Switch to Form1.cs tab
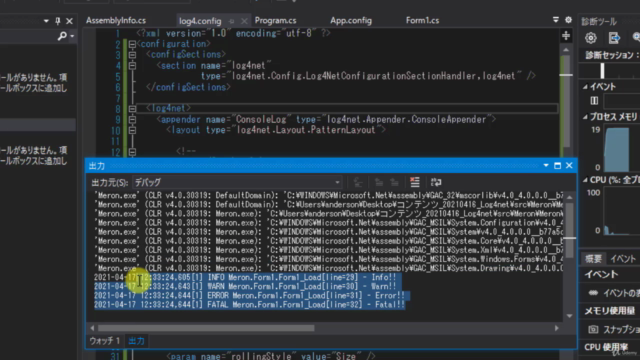Screen dimensions: 640x360 (422, 20)
